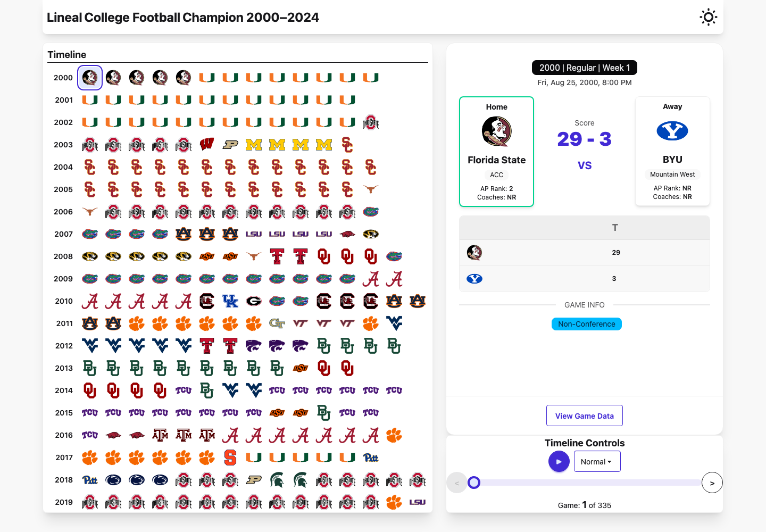Click Florida State logo in the score table
Image resolution: width=766 pixels, height=532 pixels.
pos(474,253)
